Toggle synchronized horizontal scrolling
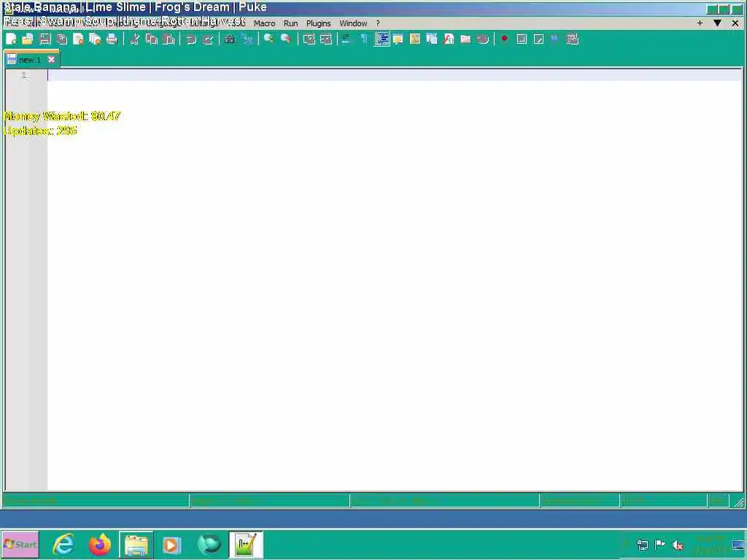This screenshot has width=747, height=560. pos(326,39)
